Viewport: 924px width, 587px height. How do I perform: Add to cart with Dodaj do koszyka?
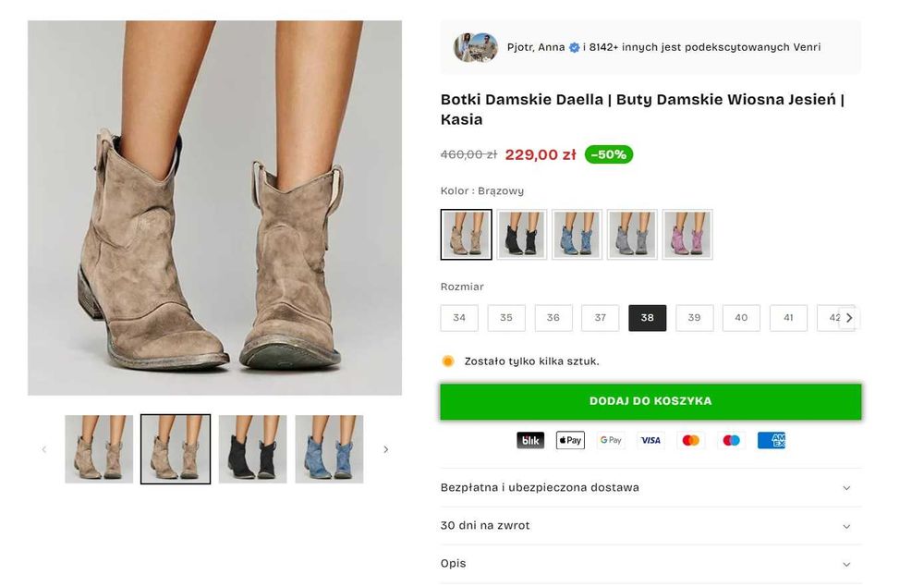point(650,401)
